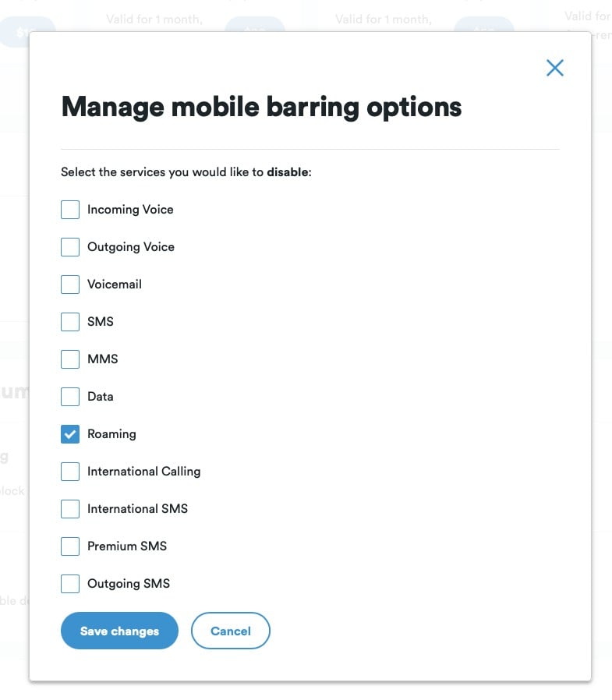The width and height of the screenshot is (612, 700).
Task: Close the mobile barring options dialog
Action: click(x=554, y=68)
